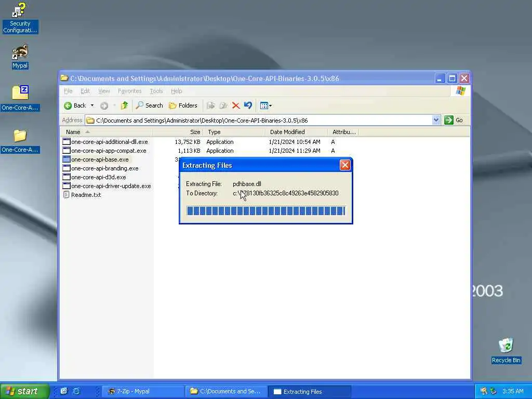Click the pdhbase.dll extracting file name

(247, 184)
